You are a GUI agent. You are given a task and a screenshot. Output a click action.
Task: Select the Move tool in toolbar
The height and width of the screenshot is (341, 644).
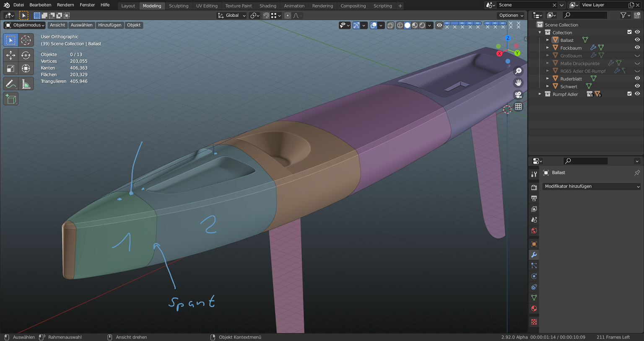point(11,55)
